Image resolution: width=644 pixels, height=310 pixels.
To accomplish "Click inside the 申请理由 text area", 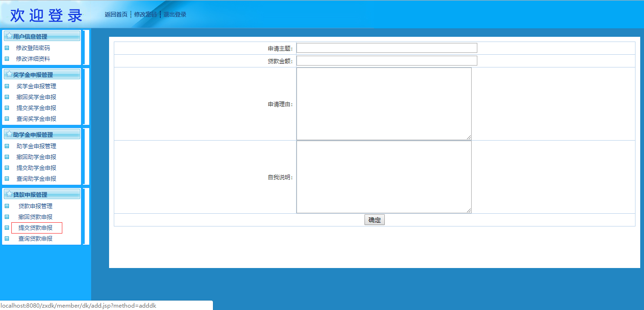I will coord(384,104).
